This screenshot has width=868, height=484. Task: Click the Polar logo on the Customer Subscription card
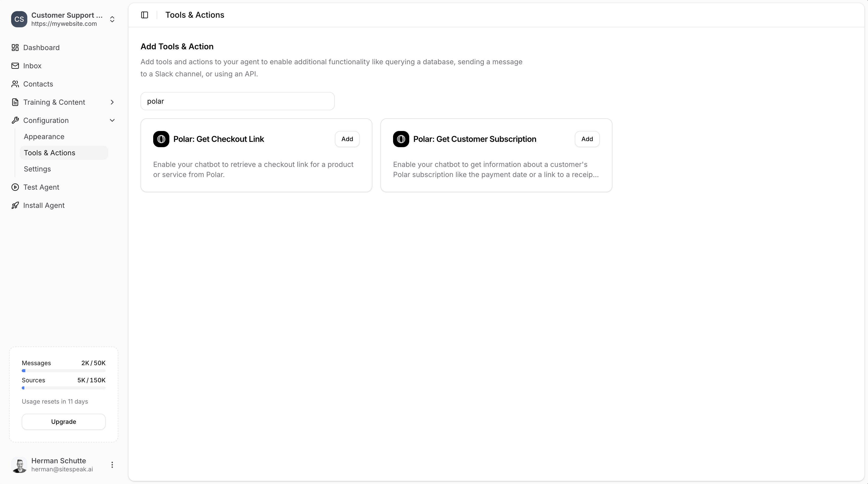401,139
